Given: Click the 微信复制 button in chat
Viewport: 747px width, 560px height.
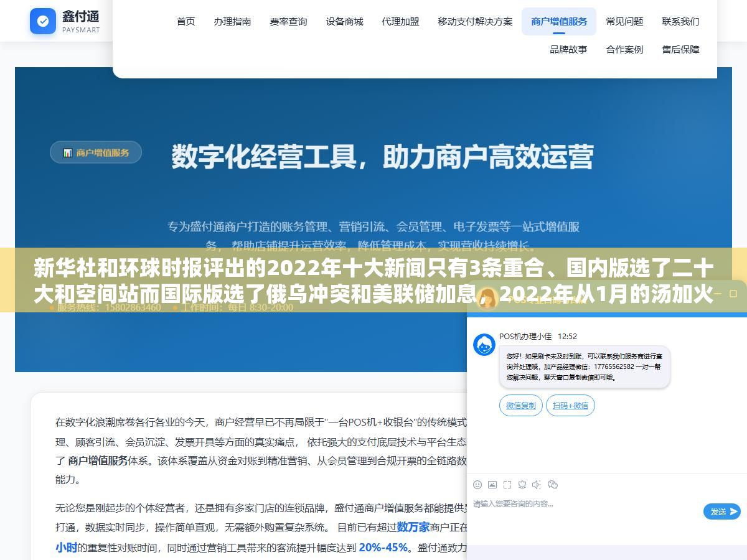Looking at the screenshot, I should [x=520, y=406].
